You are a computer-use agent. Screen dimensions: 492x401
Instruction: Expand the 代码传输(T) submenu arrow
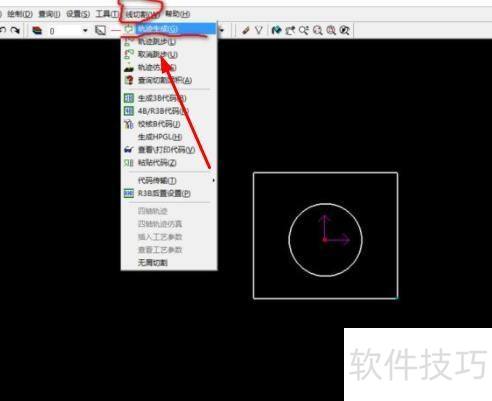pos(213,180)
